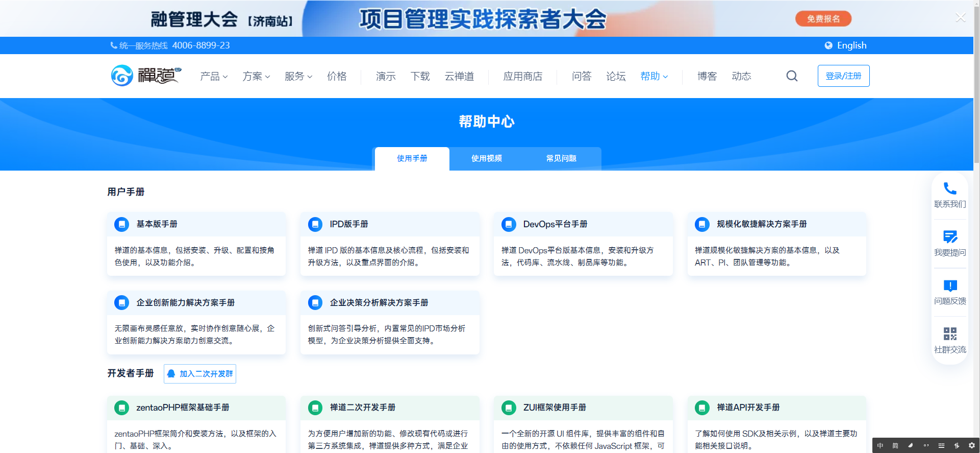Open the 博客 nav item
Screen dimensions: 980x453
[x=707, y=76]
